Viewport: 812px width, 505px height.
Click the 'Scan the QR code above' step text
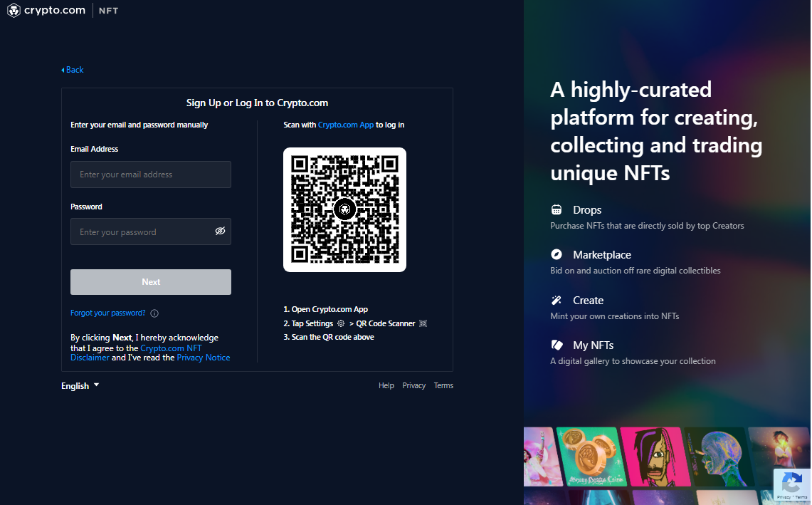click(x=328, y=337)
